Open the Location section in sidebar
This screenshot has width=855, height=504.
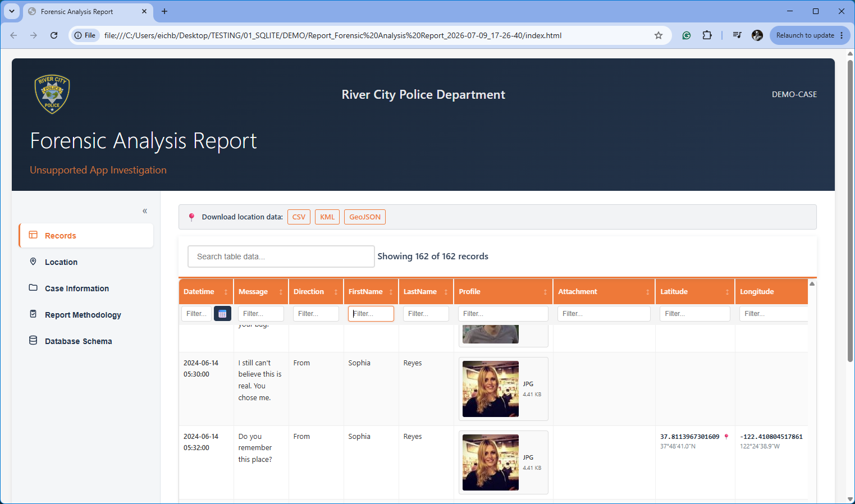pos(86,262)
